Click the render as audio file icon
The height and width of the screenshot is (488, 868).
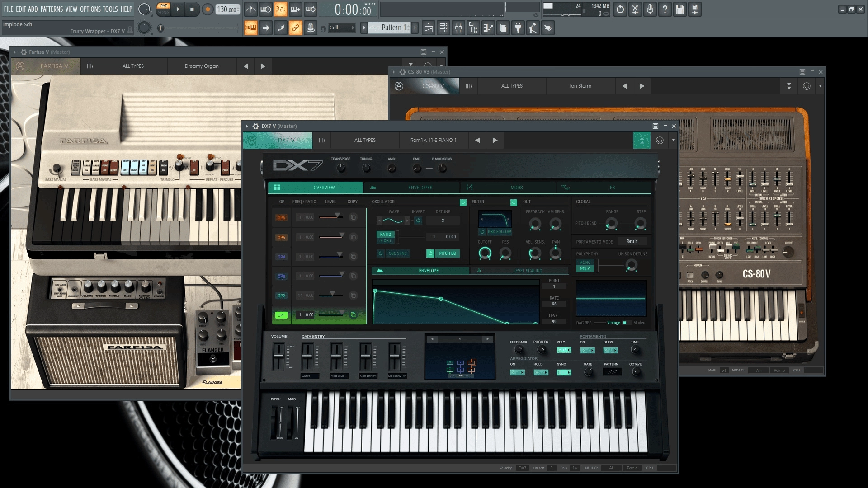[x=695, y=9]
